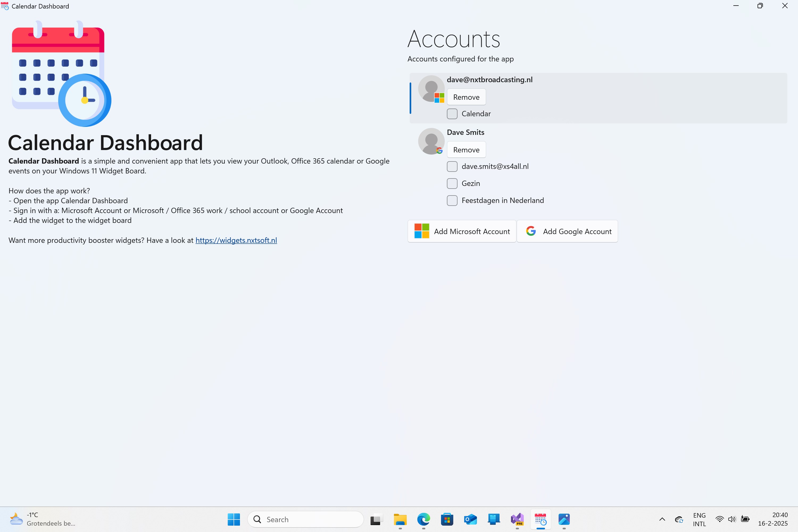
Task: Open the Windows Start menu
Action: coord(234,519)
